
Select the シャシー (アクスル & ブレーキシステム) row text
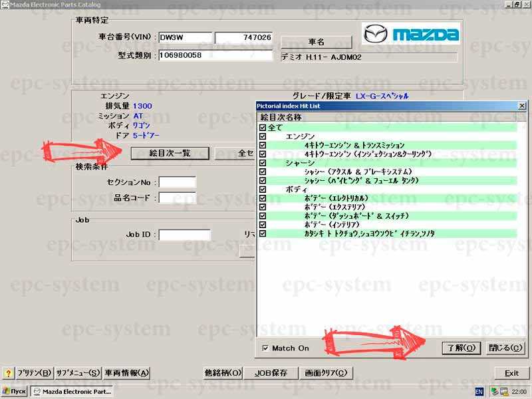(358, 172)
